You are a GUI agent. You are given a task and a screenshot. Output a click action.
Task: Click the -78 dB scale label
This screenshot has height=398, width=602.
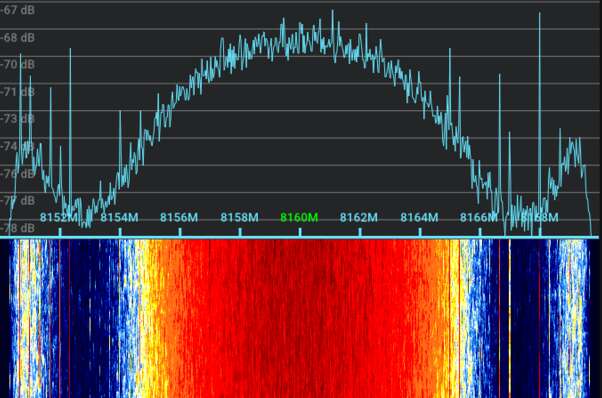(x=17, y=228)
